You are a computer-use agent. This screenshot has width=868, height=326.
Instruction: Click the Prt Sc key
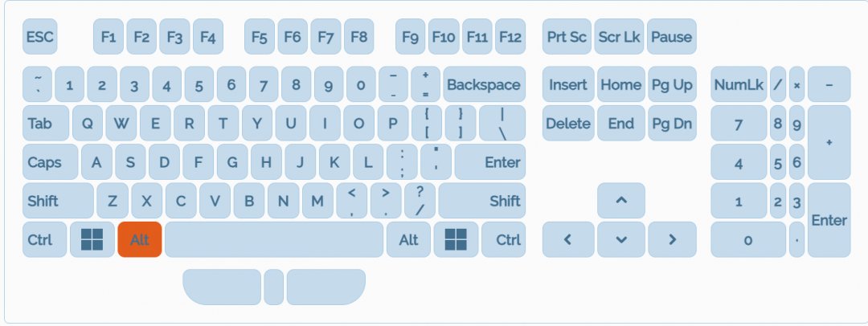click(567, 37)
